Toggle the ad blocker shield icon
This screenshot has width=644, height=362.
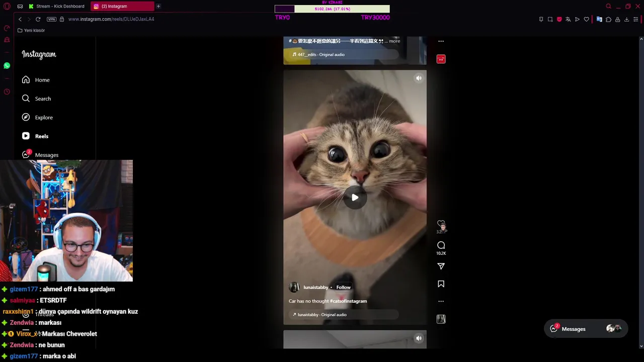coord(559,19)
